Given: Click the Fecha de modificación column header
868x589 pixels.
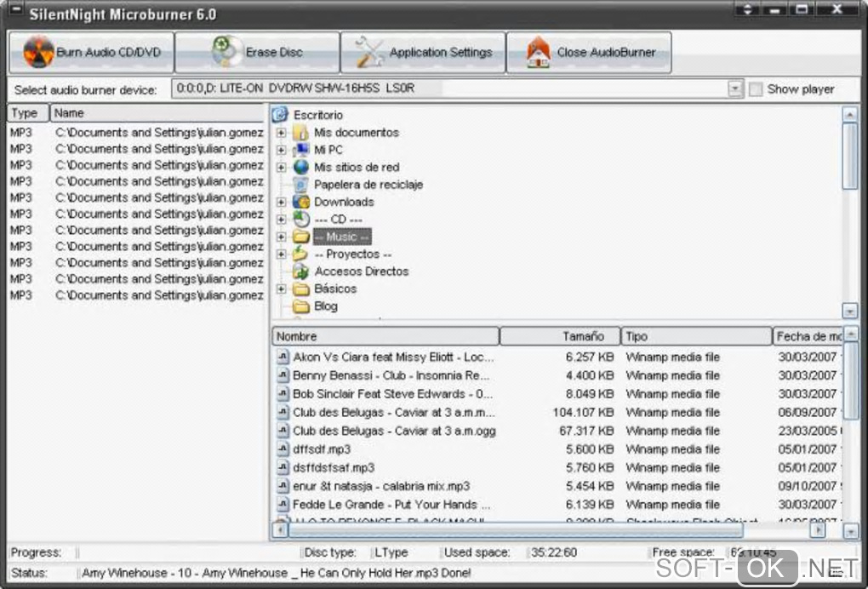Looking at the screenshot, I should [808, 336].
